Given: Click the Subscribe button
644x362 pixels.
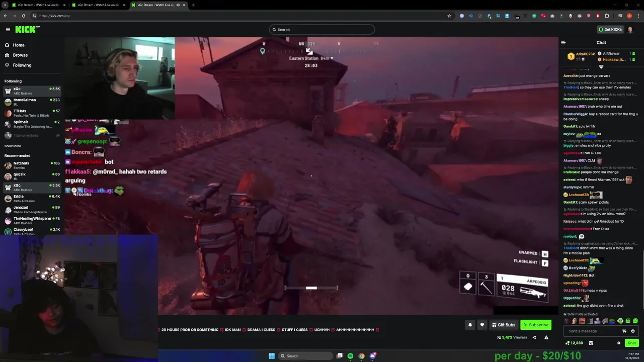Looking at the screenshot, I should (x=536, y=325).
